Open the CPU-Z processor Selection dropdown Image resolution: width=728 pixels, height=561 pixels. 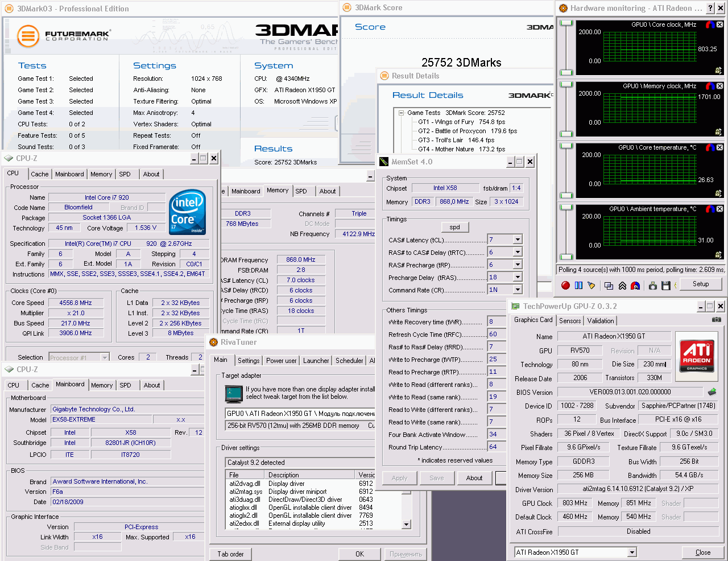(x=105, y=357)
